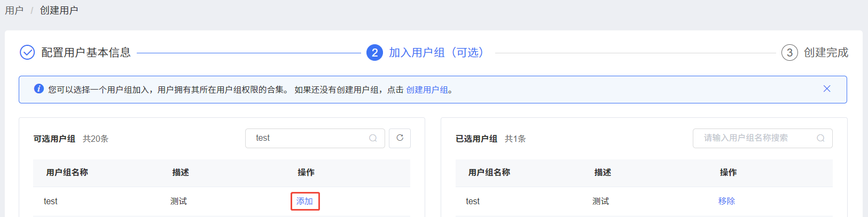Select the 创建完成 step label
Image resolution: width=868 pixels, height=217 pixels.
coord(826,52)
